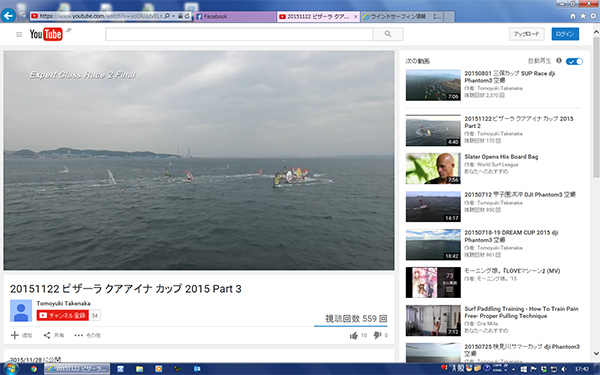Open the browser Home icon
600x375 pixels.
572,16
